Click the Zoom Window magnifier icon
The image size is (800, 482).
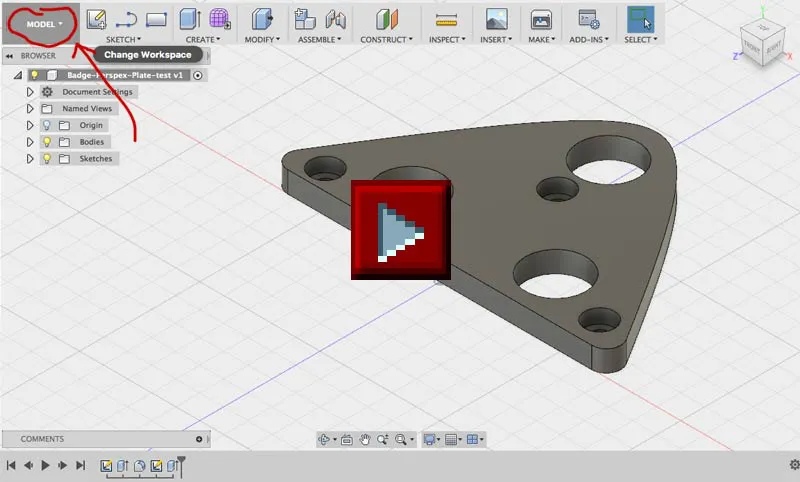(401, 439)
